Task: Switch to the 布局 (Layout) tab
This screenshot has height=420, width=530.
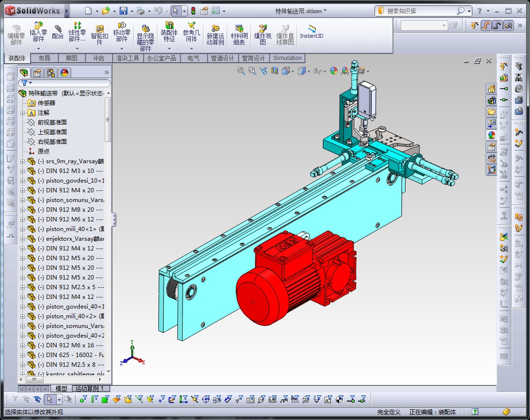Action: click(44, 58)
